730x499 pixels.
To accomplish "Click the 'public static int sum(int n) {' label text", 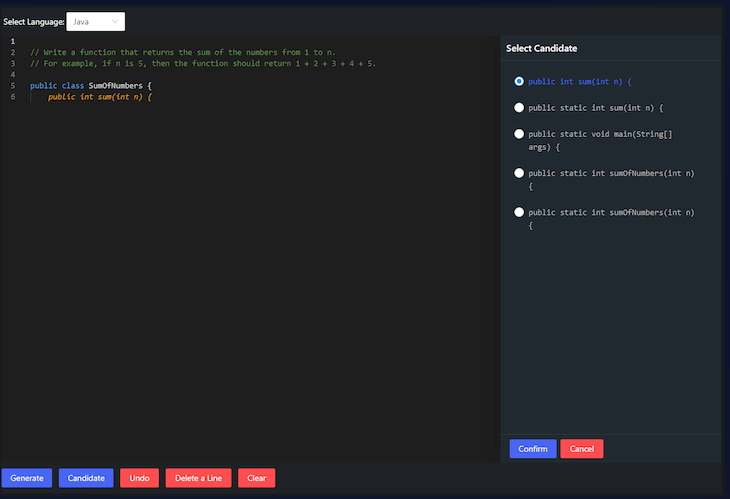I will (x=595, y=108).
